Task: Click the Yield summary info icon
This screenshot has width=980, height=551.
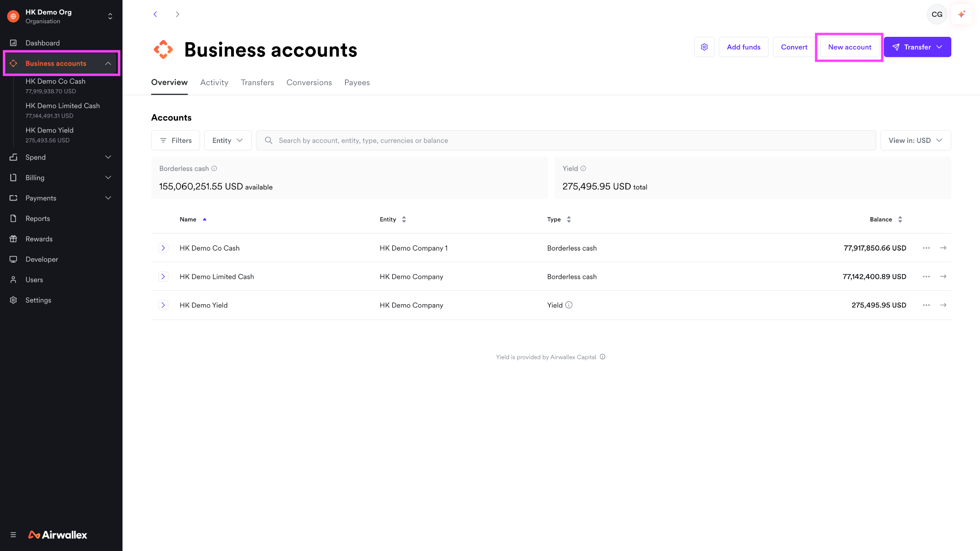Action: tap(583, 168)
